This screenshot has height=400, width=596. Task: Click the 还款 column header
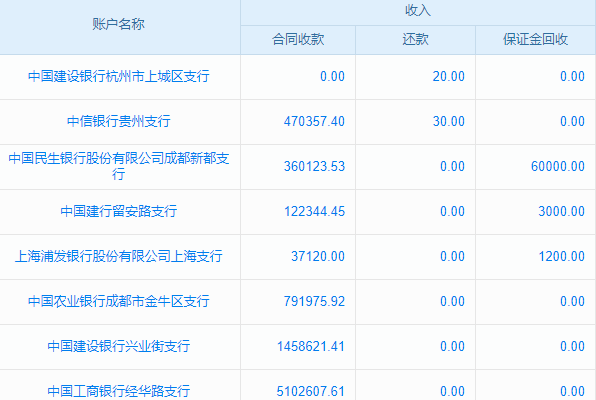415,39
